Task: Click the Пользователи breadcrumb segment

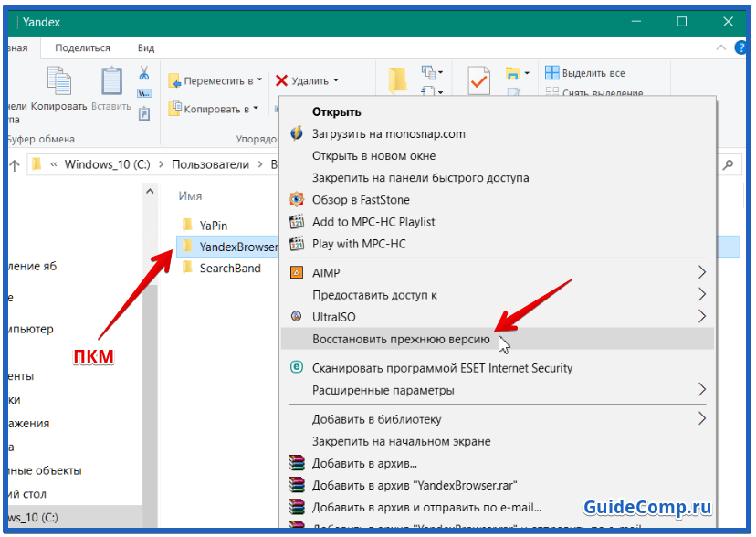Action: coord(210,165)
